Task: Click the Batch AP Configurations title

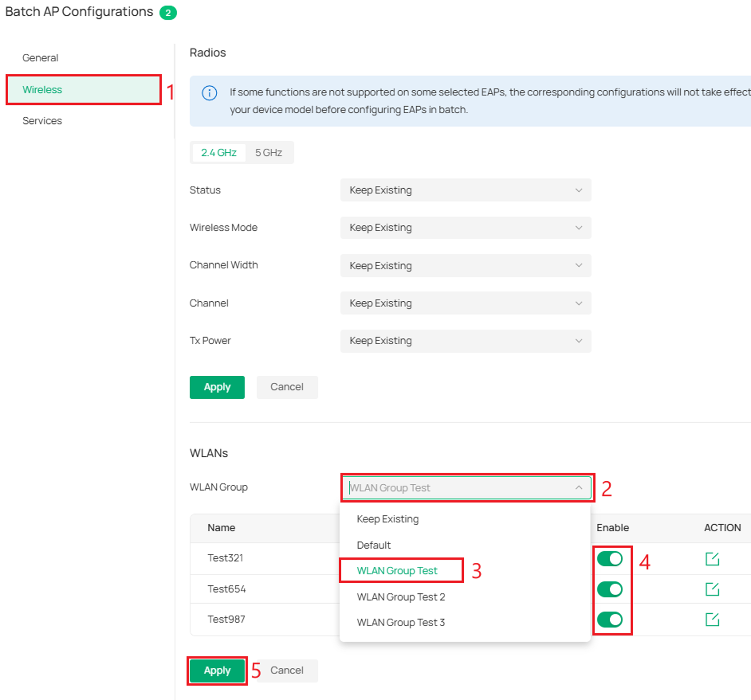Action: 79,12
